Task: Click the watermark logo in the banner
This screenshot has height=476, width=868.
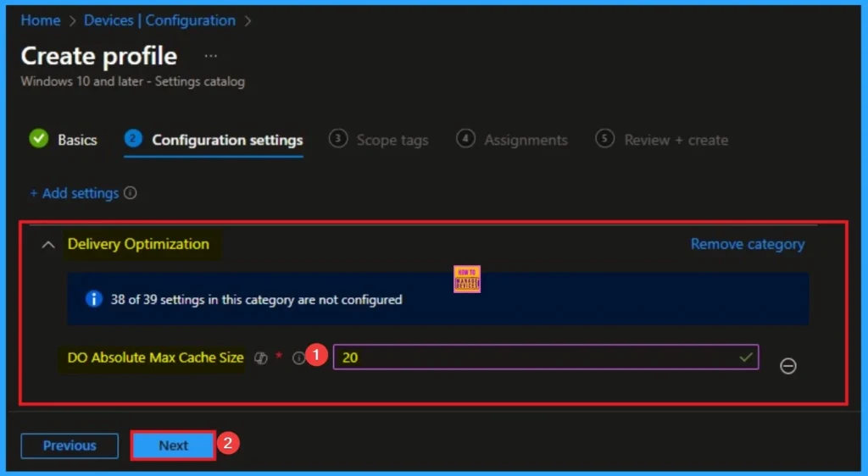Action: 467,280
